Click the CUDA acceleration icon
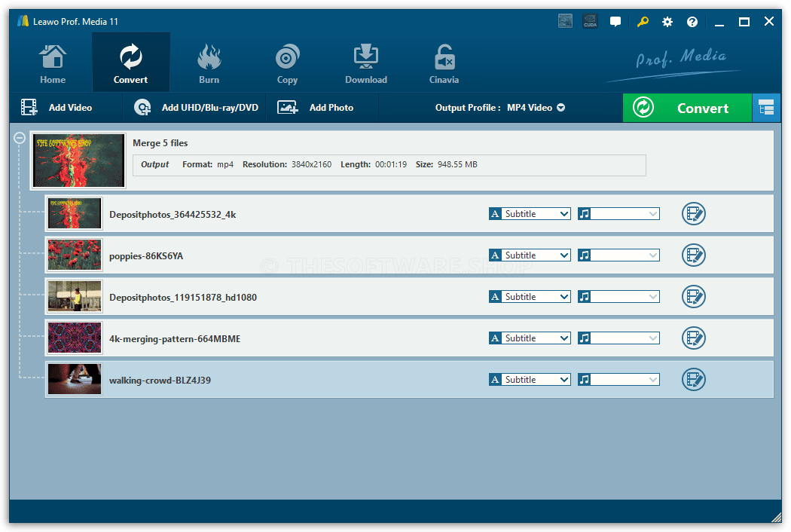This screenshot has width=791, height=532. (x=590, y=21)
